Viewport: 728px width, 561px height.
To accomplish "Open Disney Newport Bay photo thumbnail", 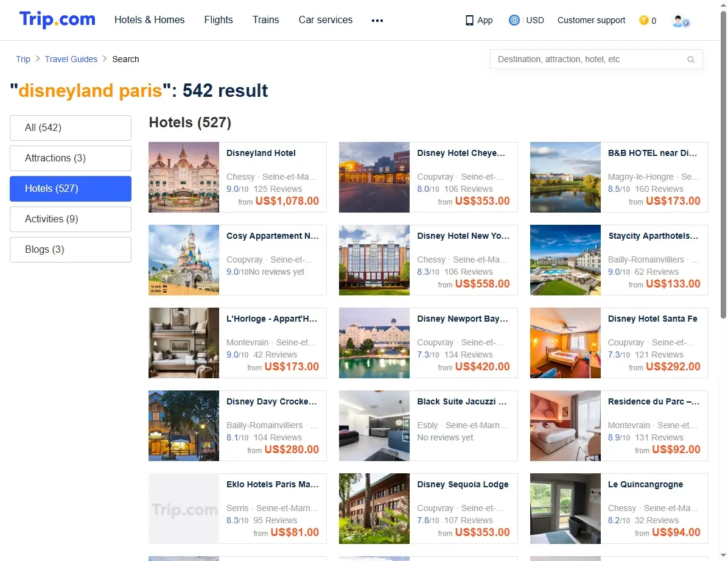I will (374, 342).
